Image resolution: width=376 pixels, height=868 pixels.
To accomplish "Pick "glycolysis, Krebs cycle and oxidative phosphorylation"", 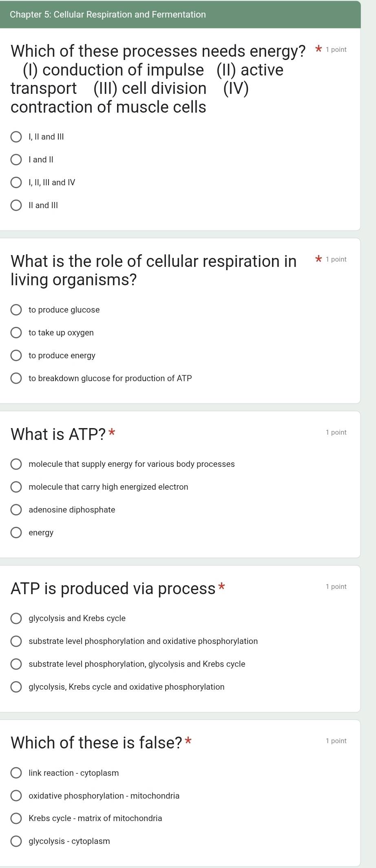I will point(16,687).
